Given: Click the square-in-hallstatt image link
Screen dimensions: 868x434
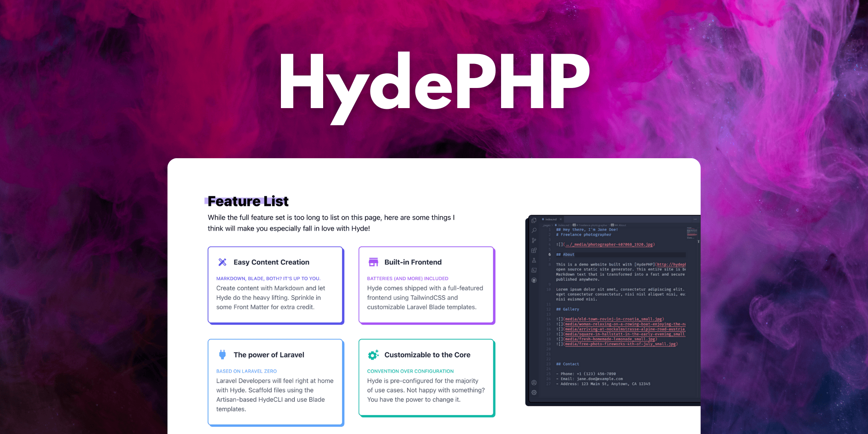Looking at the screenshot, I should pos(625,334).
